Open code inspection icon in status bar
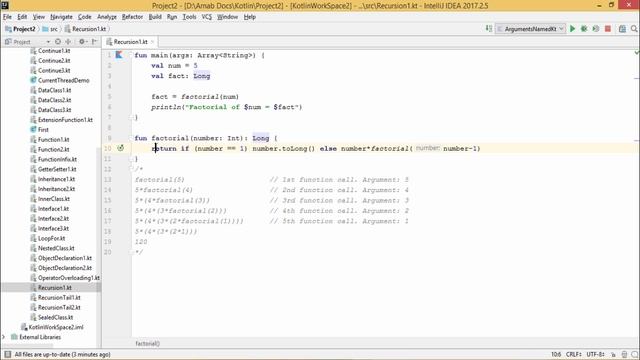Screen dimensions: 640x360 (624, 354)
